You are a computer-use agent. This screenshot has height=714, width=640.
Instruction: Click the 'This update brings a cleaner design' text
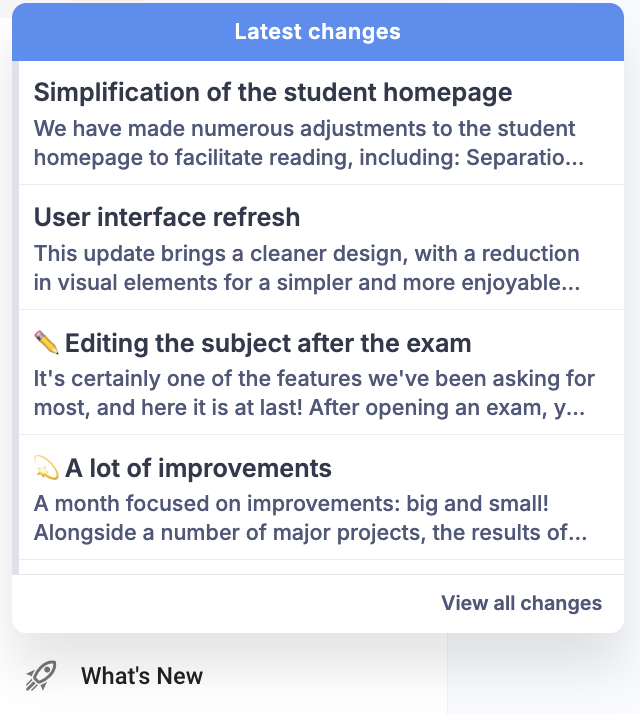coord(307,254)
